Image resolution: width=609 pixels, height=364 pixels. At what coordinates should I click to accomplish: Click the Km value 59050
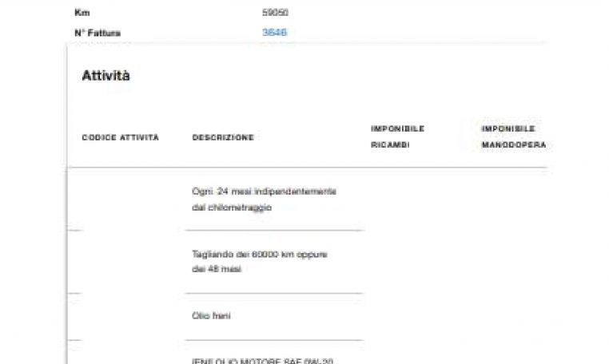274,14
